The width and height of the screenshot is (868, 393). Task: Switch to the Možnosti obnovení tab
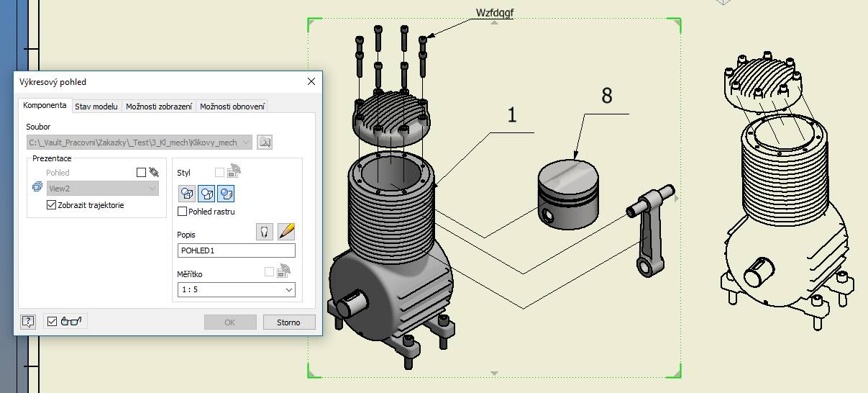click(232, 107)
